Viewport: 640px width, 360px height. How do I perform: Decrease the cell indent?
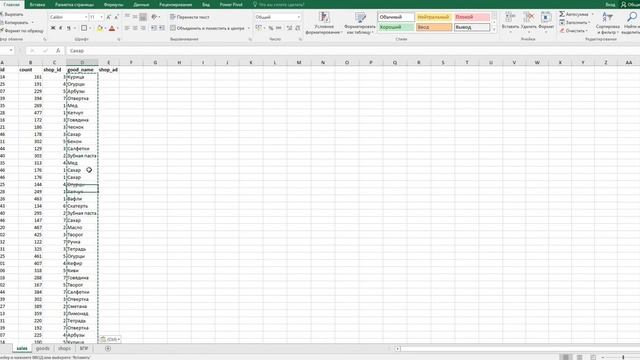154,28
